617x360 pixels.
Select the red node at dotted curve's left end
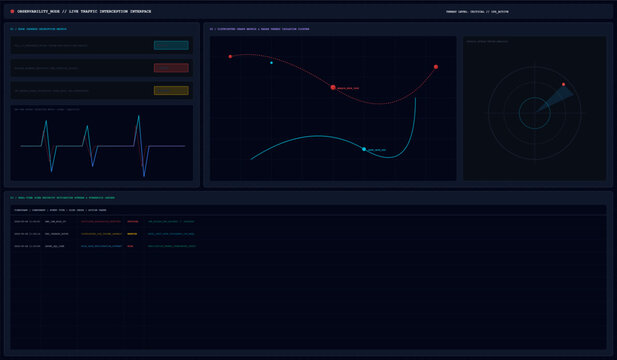tap(230, 57)
